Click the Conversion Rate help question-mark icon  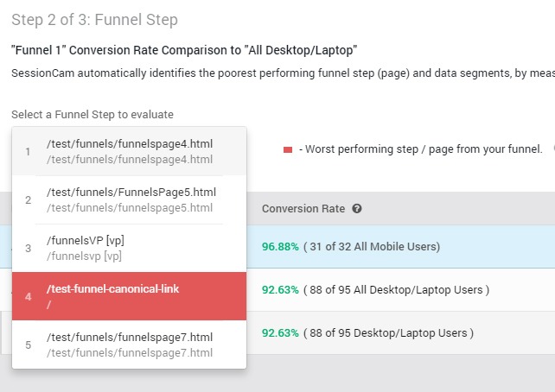357,209
